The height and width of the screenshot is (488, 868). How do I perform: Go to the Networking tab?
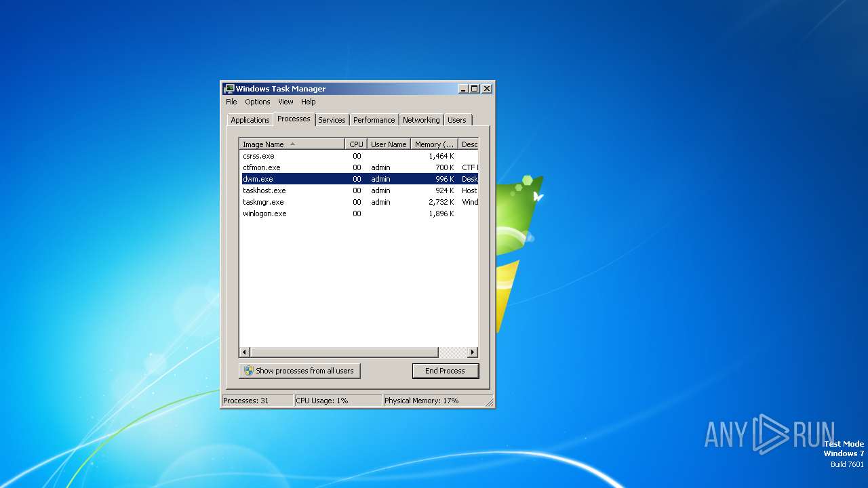click(x=421, y=120)
